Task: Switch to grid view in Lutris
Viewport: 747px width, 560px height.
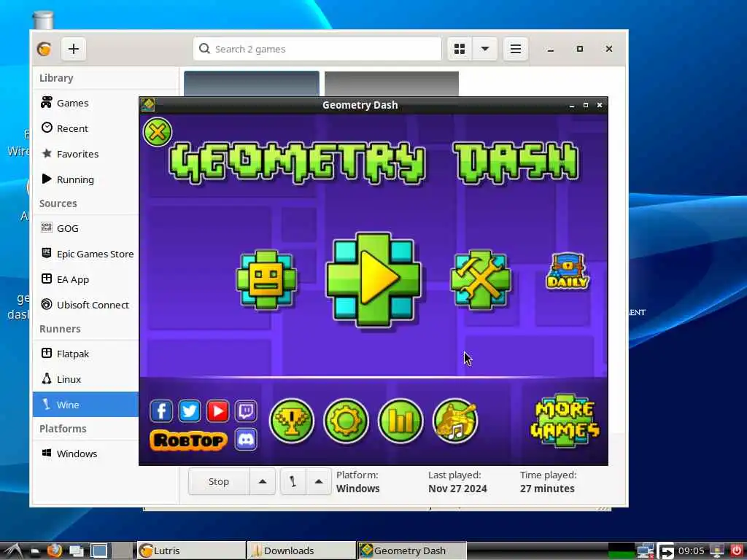Action: pos(460,49)
